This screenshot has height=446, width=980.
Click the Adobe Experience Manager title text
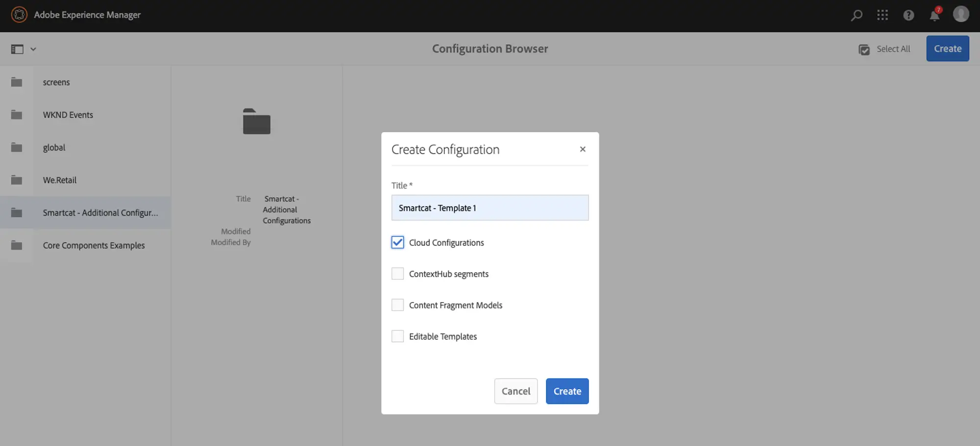coord(87,15)
